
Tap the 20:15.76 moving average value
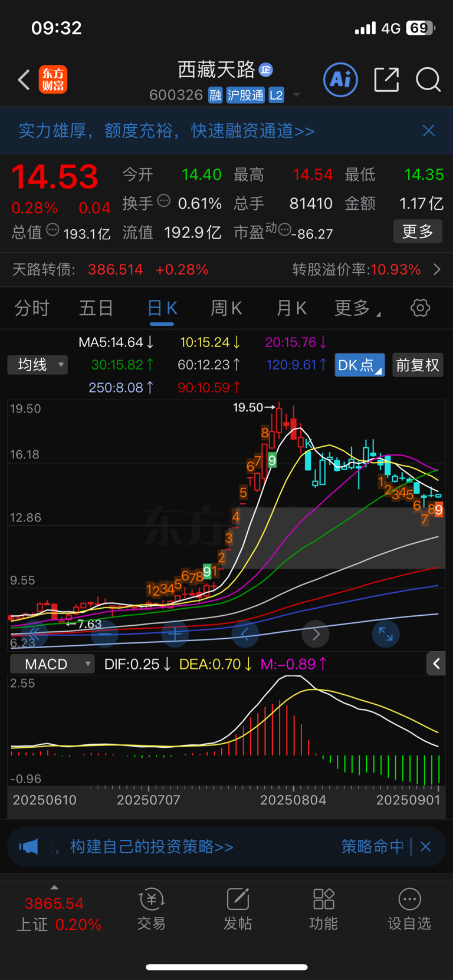pyautogui.click(x=296, y=342)
